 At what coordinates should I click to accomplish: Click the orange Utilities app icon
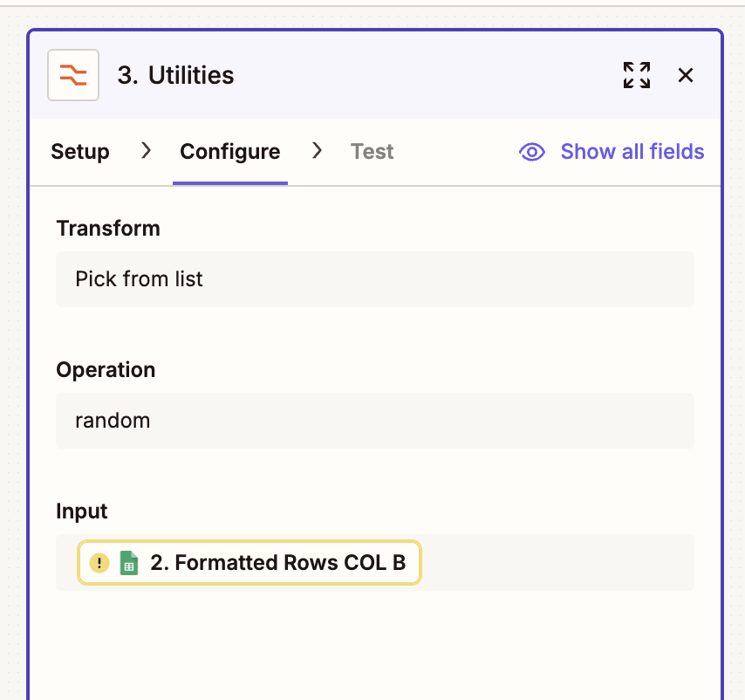pos(73,75)
